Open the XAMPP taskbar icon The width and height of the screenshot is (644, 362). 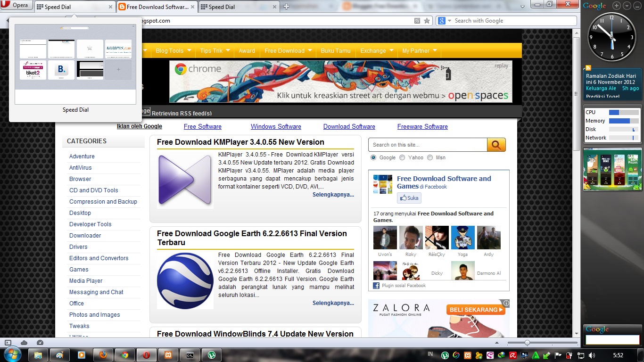pyautogui.click(x=168, y=355)
